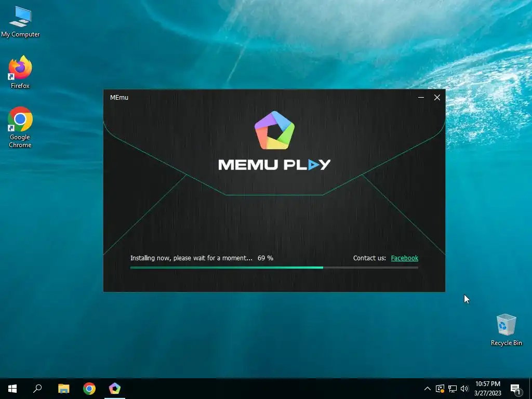Screen dimensions: 532x399
Task: Open the My Computer desktop icon
Action: pyautogui.click(x=20, y=22)
